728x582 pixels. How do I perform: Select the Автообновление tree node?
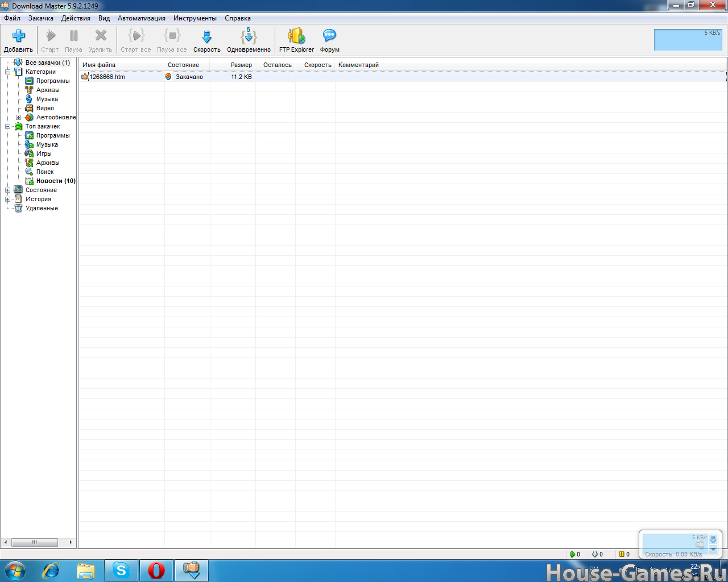tap(56, 117)
